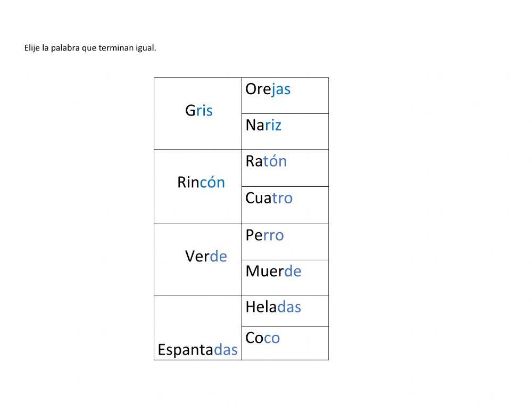This screenshot has width=532, height=411.
Task: Click the word 'Elije' in the instructions
Action: click(32, 48)
